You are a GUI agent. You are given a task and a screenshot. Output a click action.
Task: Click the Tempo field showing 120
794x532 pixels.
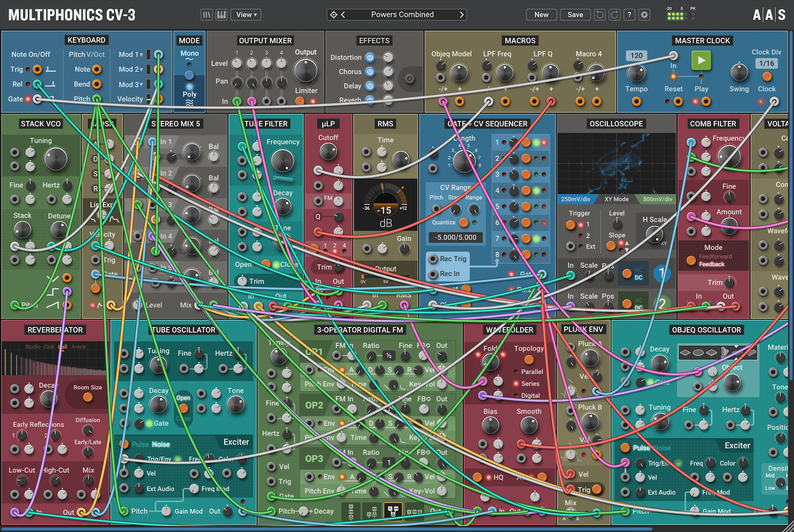[636, 55]
